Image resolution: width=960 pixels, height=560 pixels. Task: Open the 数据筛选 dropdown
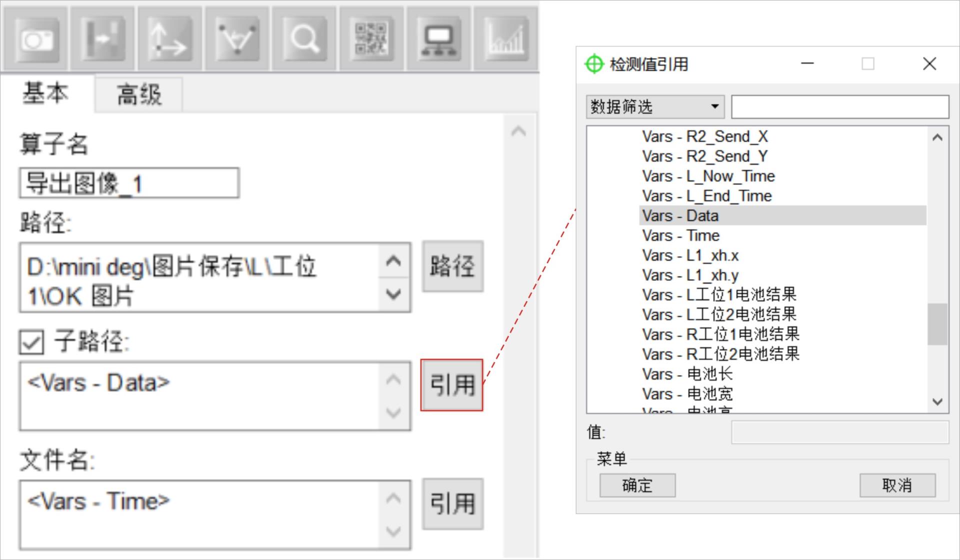pos(655,106)
